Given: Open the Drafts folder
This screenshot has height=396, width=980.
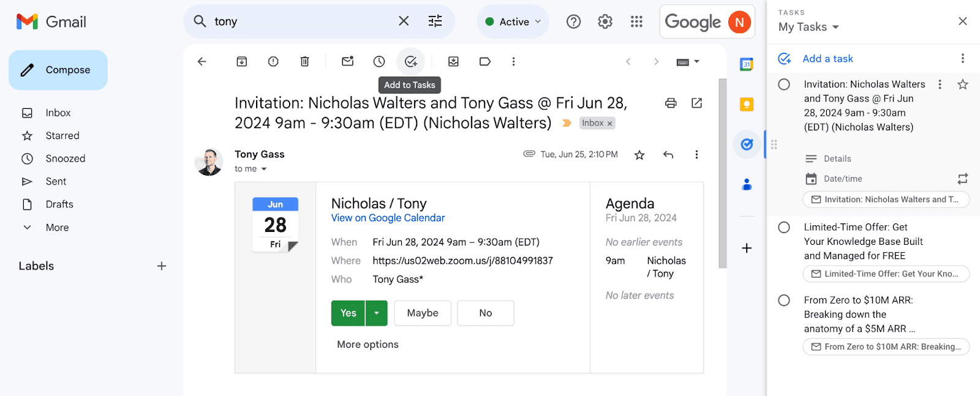Looking at the screenshot, I should (59, 204).
